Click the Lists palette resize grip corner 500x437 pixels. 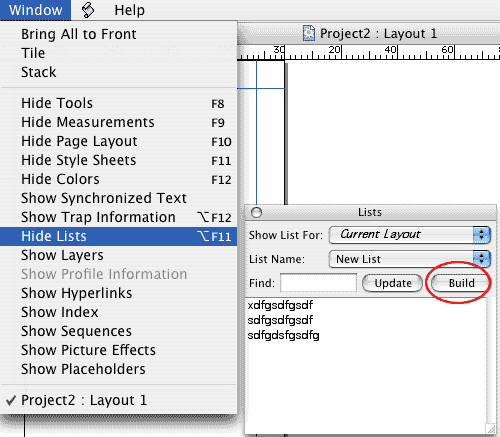(x=491, y=429)
